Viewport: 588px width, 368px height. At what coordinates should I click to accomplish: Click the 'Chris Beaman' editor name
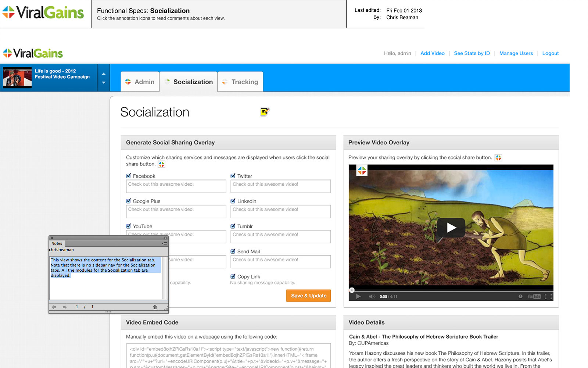(x=402, y=17)
